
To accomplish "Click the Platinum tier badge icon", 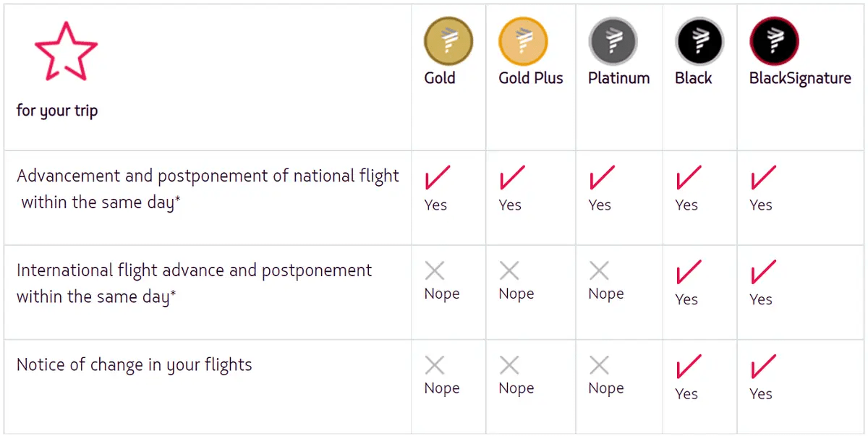I will [x=613, y=41].
